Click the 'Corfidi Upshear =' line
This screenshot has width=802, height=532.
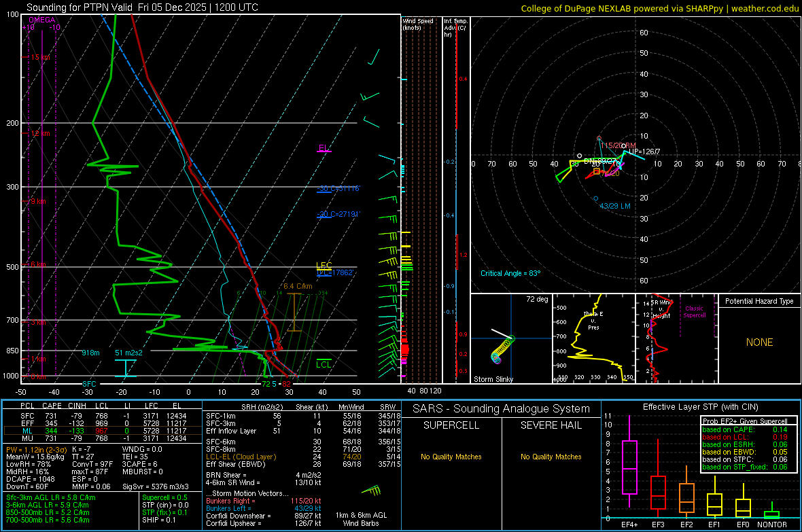[x=264, y=523]
